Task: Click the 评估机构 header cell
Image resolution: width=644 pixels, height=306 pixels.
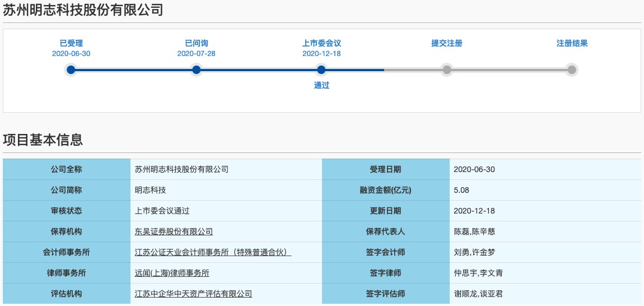Action: click(x=67, y=294)
